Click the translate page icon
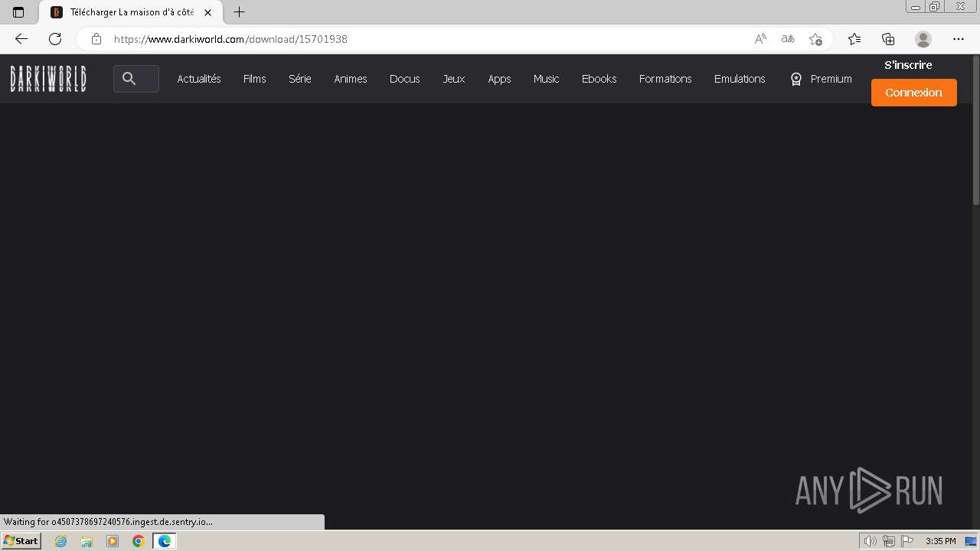 tap(788, 39)
